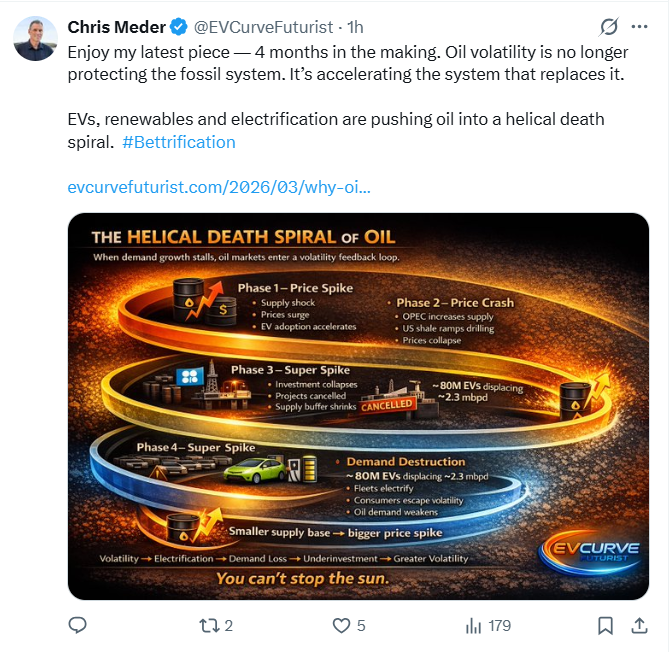This screenshot has height=652, width=672.
Task: Like the post with heart icon
Action: pos(341,626)
